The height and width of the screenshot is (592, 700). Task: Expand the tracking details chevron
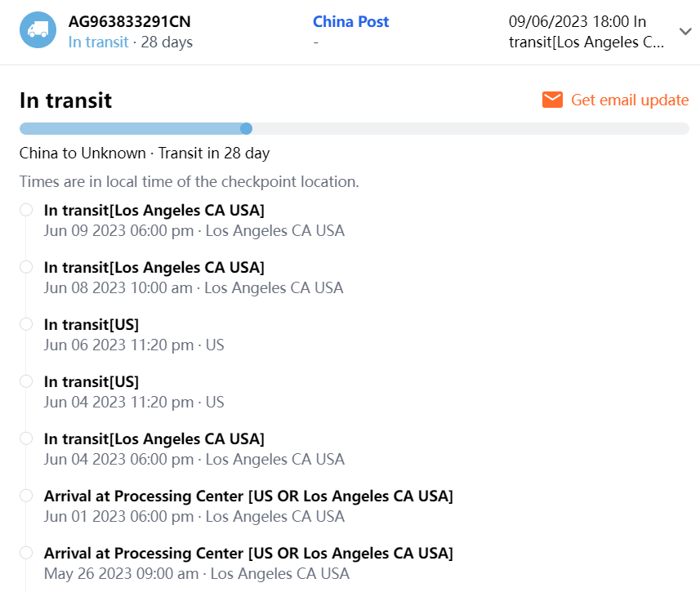(685, 31)
